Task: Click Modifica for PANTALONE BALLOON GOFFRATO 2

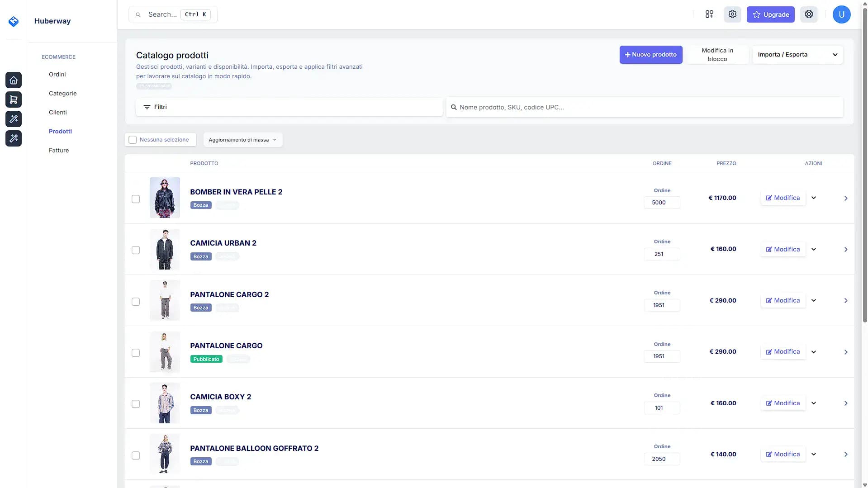Action: pos(783,454)
